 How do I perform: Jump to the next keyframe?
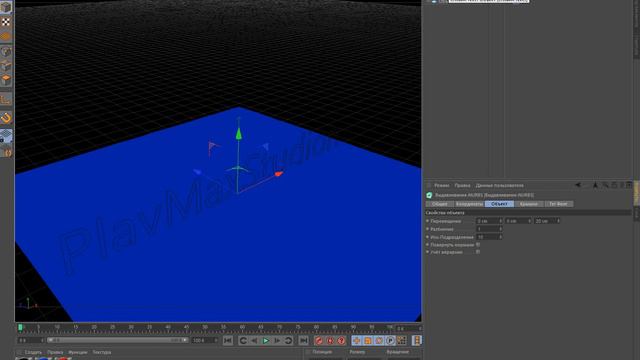tap(289, 340)
